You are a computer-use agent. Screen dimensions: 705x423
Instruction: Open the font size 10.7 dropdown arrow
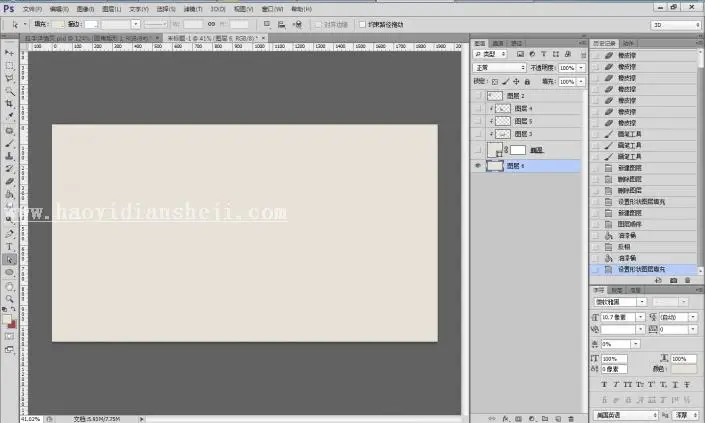click(640, 317)
